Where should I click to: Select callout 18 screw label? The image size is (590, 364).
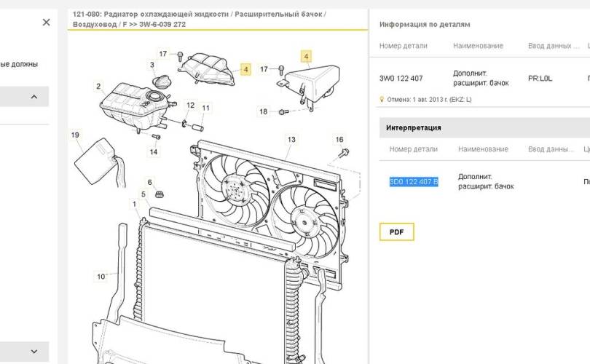[x=263, y=111]
